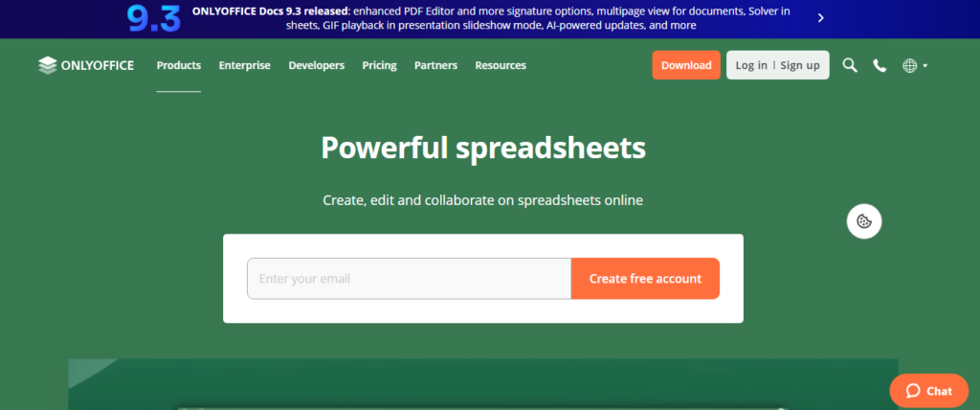
Task: Click the orange Download button
Action: click(x=686, y=65)
